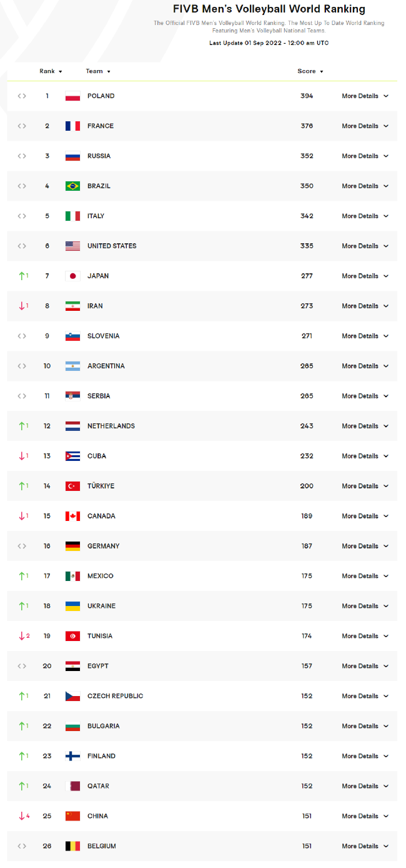Image resolution: width=406 pixels, height=868 pixels.
Task: Click the green up arrow beside Netherlands
Action: [21, 426]
